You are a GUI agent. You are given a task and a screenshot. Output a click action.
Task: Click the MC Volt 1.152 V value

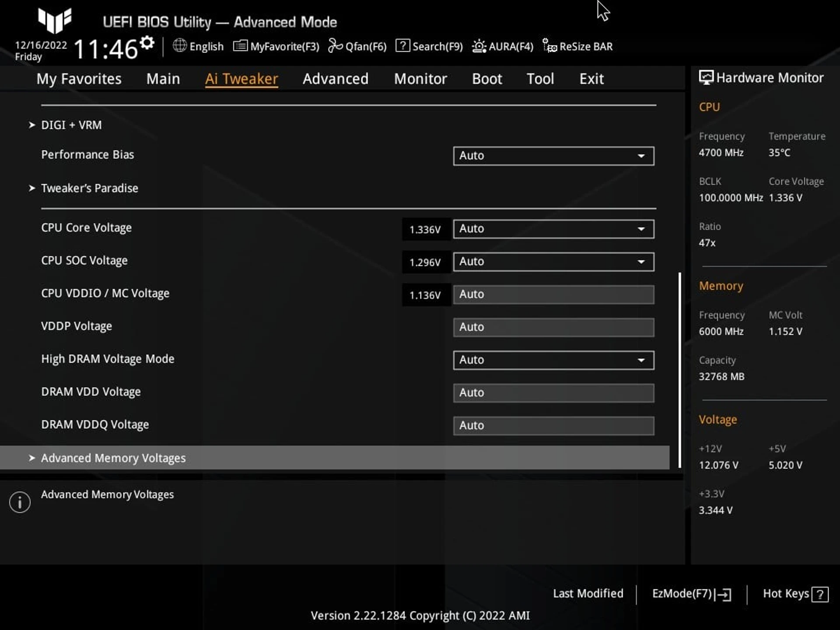[x=785, y=332]
